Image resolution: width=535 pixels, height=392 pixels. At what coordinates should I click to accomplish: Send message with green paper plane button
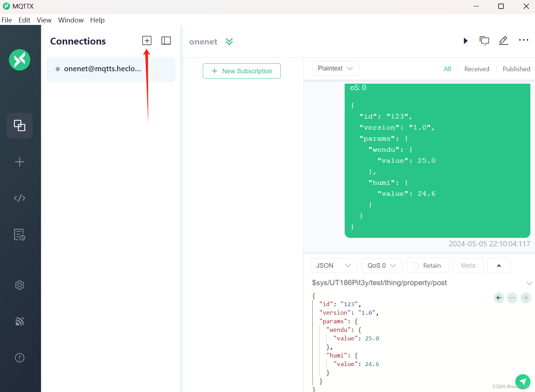click(x=523, y=382)
